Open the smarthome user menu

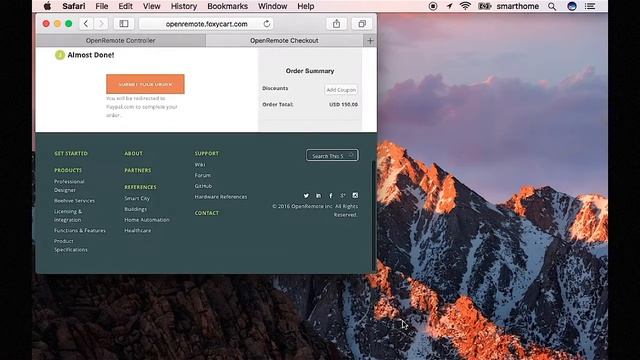(518, 6)
